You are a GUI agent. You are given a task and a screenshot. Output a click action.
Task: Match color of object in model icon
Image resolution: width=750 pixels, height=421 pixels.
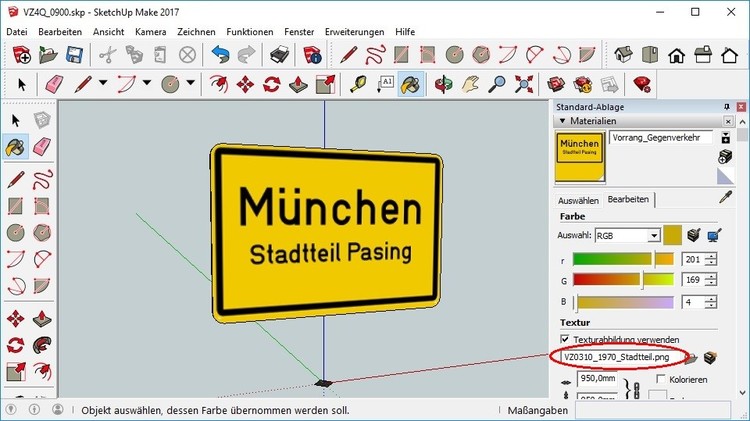tap(694, 235)
